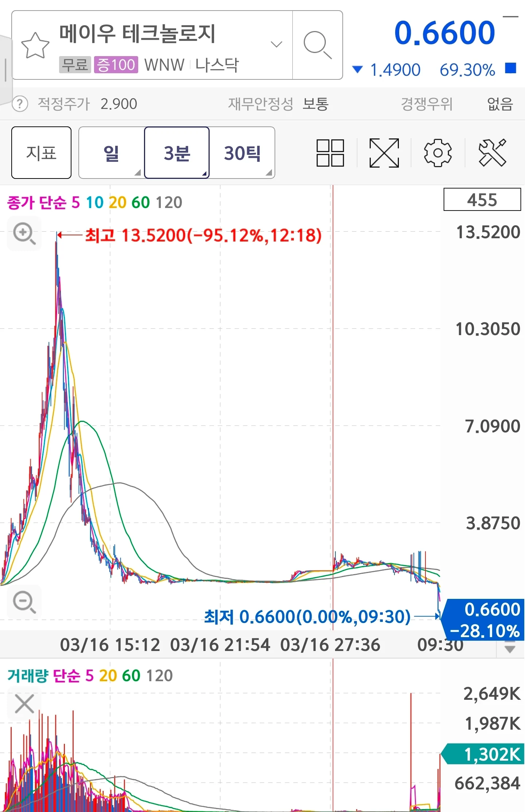
Task: Open the 지표 indicators button
Action: [41, 153]
